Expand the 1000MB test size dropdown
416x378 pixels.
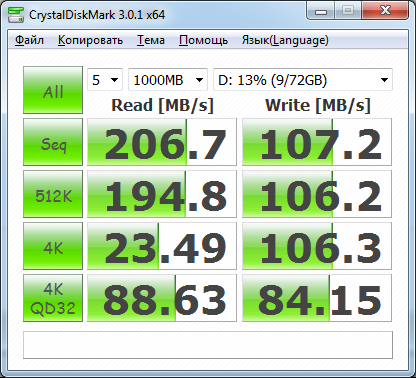pyautogui.click(x=168, y=80)
